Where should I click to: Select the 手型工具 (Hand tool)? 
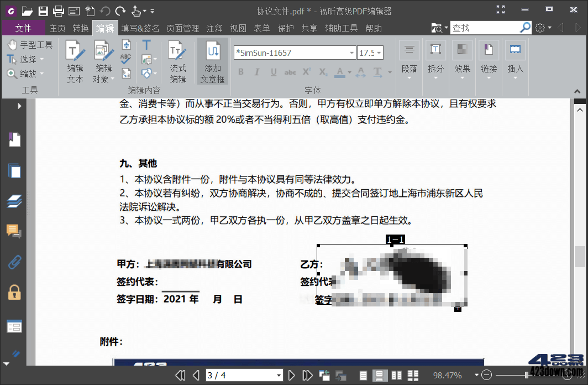30,44
